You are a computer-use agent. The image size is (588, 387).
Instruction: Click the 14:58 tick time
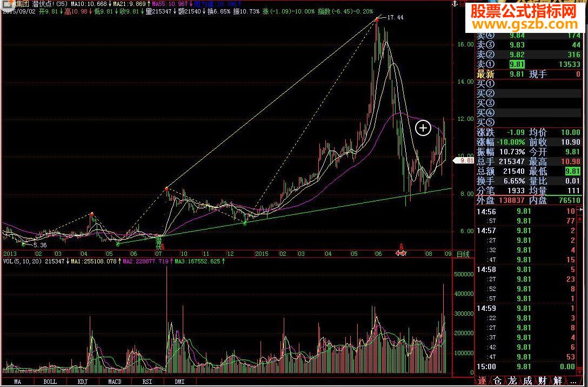coord(486,269)
